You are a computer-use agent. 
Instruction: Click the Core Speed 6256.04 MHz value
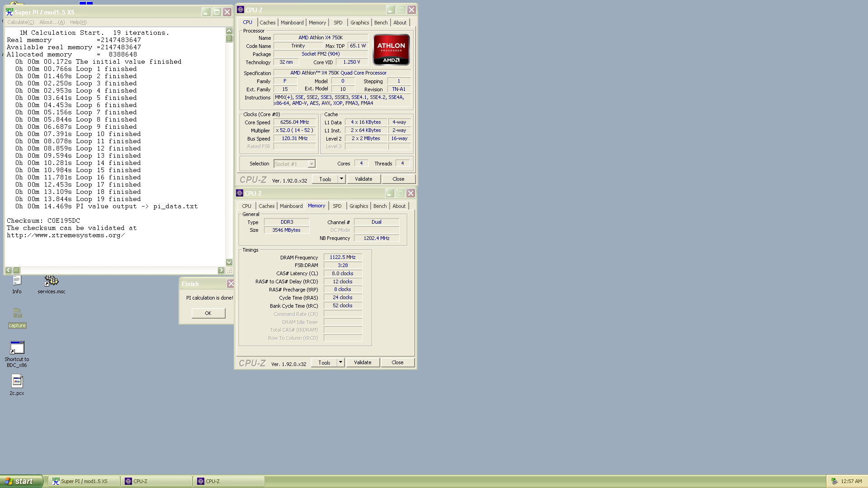(x=295, y=122)
